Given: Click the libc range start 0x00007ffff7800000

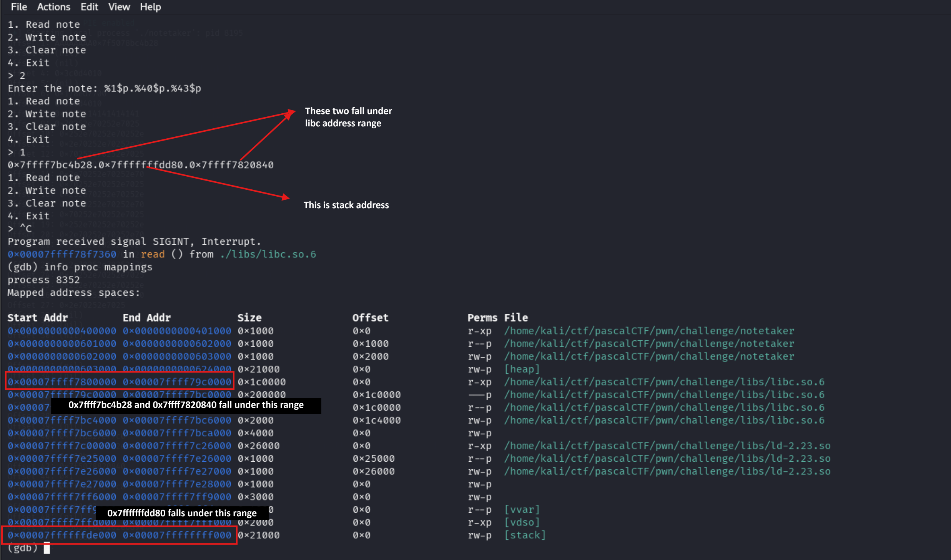Looking at the screenshot, I should tap(61, 382).
